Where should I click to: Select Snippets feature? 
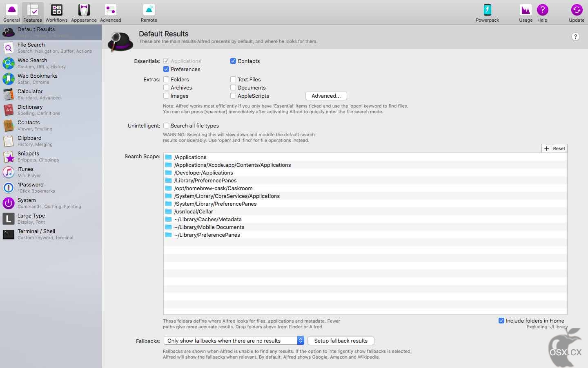[51, 157]
